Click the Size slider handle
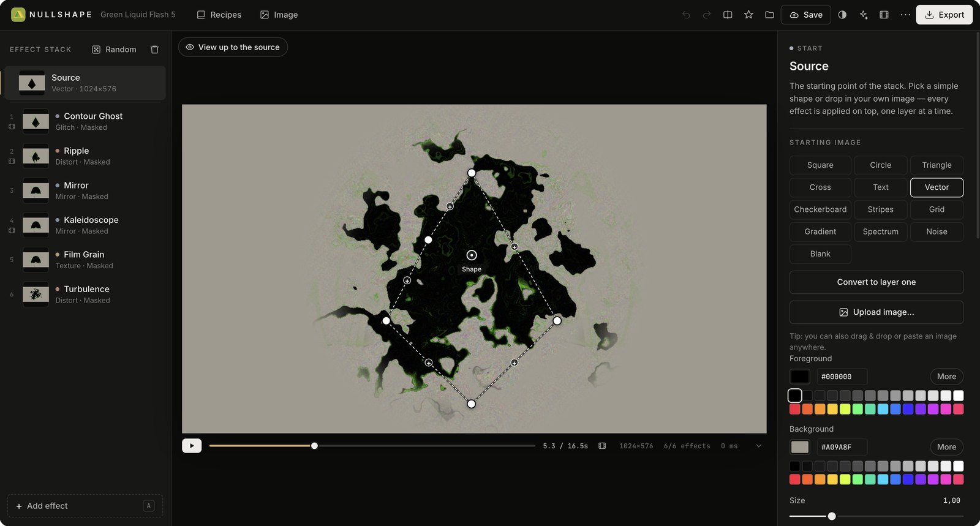The width and height of the screenshot is (980, 526). click(832, 516)
